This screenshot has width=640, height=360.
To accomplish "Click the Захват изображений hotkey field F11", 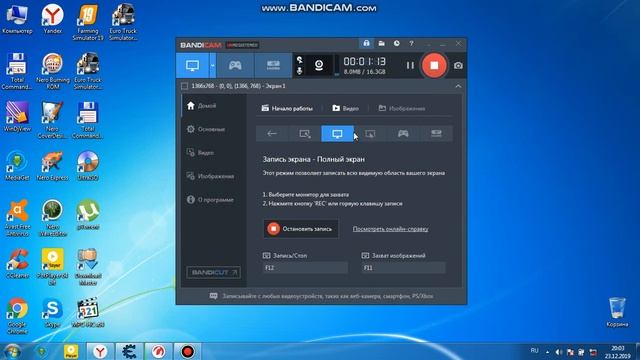I will coord(403,268).
